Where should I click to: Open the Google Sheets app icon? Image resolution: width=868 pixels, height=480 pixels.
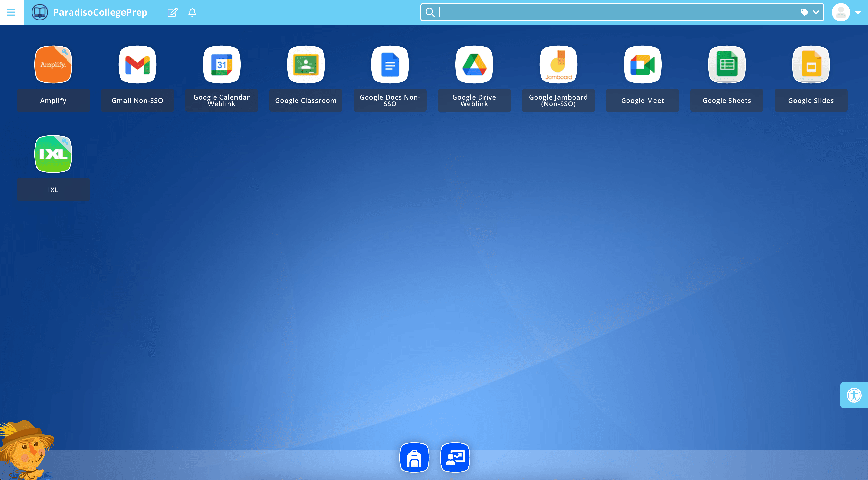click(726, 64)
